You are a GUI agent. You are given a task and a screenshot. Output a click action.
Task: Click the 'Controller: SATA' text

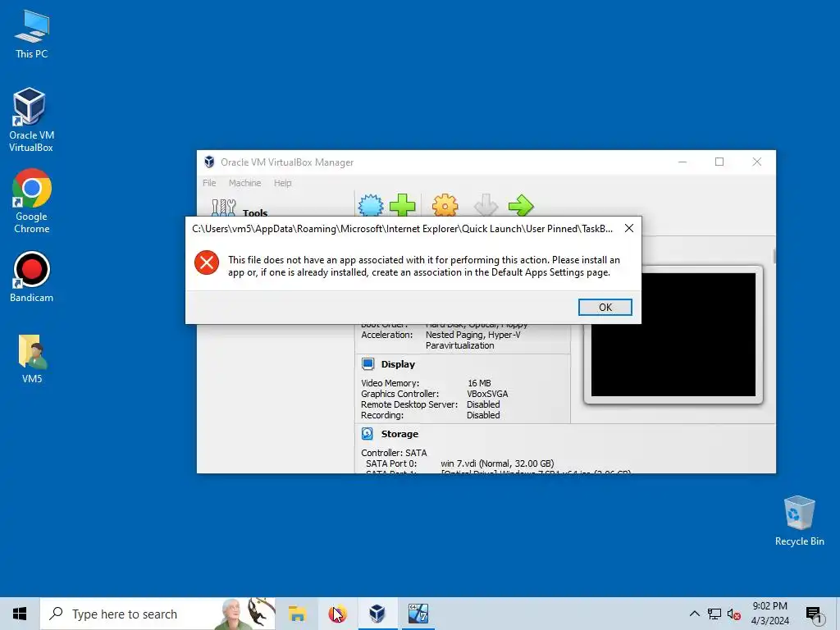point(394,453)
